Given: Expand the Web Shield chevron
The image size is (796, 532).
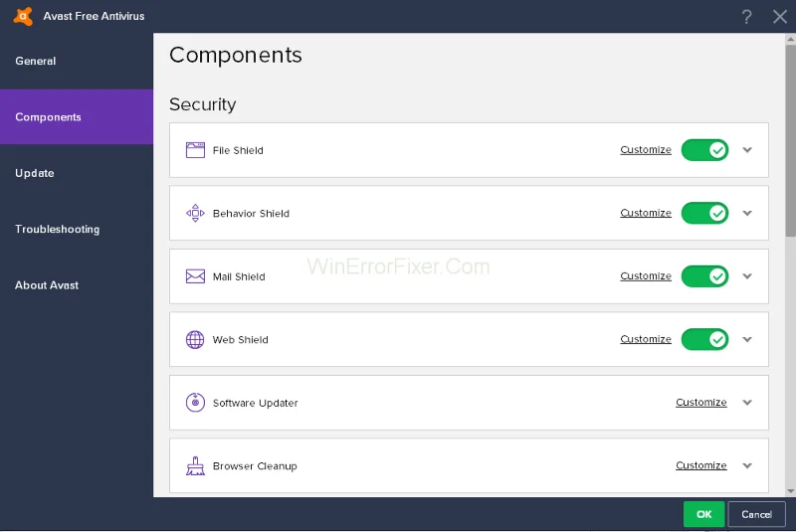Looking at the screenshot, I should click(748, 339).
